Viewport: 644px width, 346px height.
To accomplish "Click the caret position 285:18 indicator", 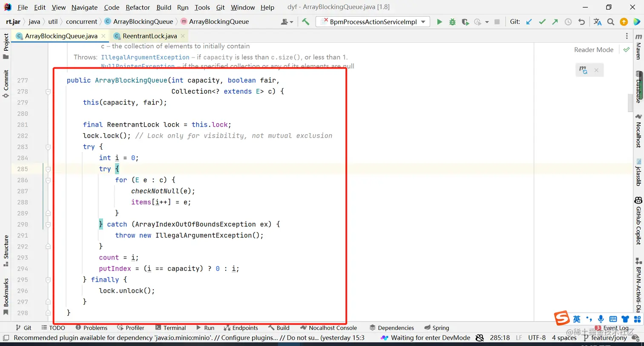I will point(500,338).
